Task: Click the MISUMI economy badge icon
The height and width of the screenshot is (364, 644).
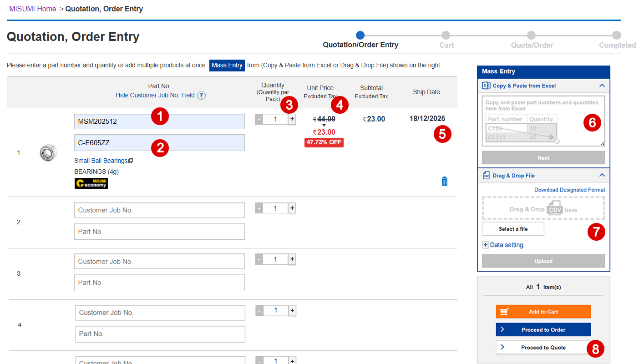Action: (x=91, y=183)
